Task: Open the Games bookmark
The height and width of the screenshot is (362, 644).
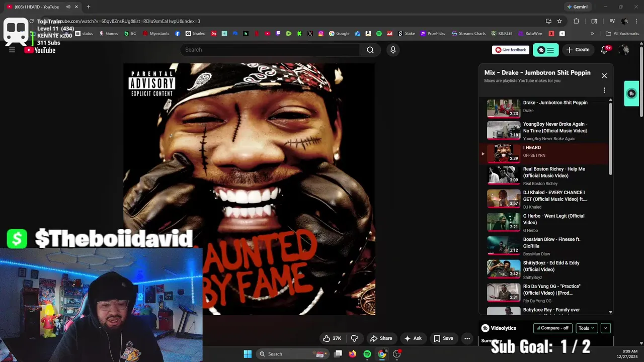Action: [x=109, y=34]
